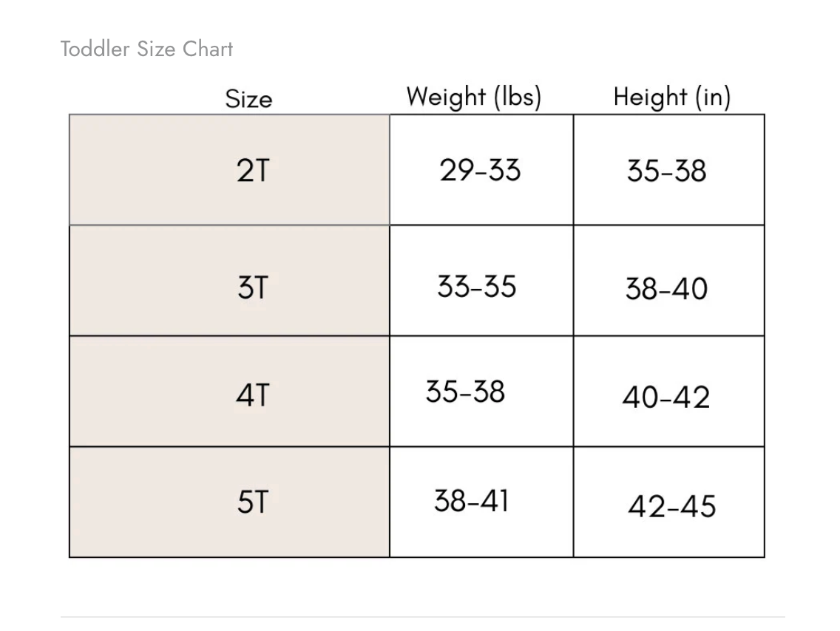Click the word 'Weight' in the column header
This screenshot has width=840, height=631.
pyautogui.click(x=446, y=97)
